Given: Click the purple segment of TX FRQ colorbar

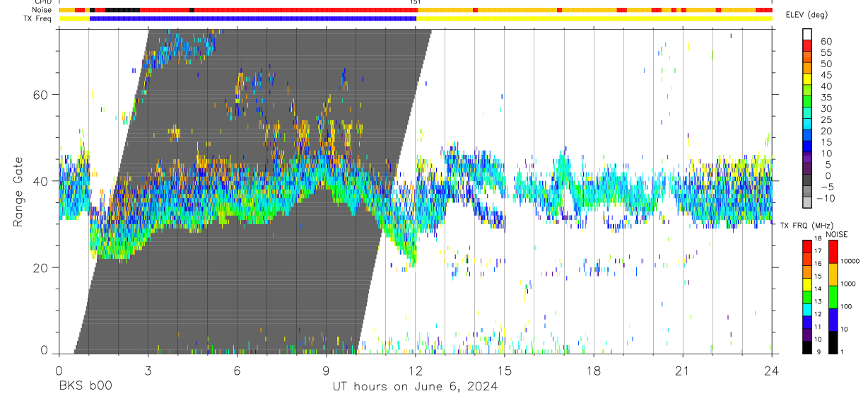Looking at the screenshot, I should [x=807, y=335].
